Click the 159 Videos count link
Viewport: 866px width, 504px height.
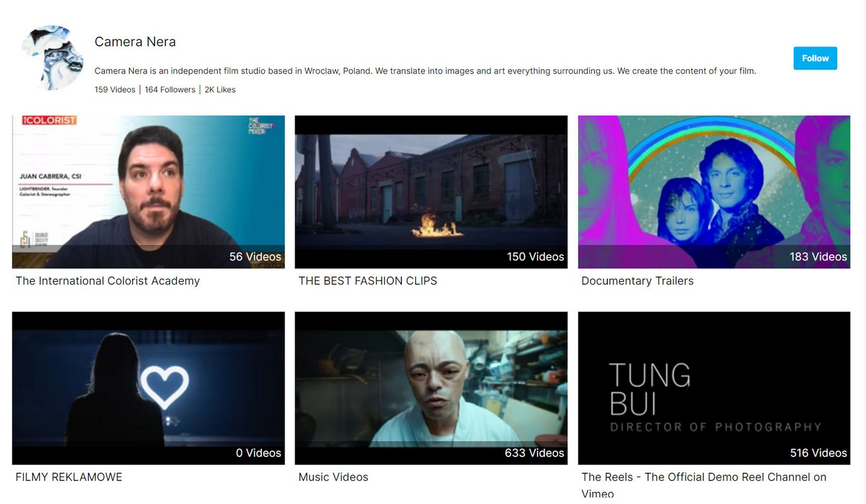(x=114, y=89)
